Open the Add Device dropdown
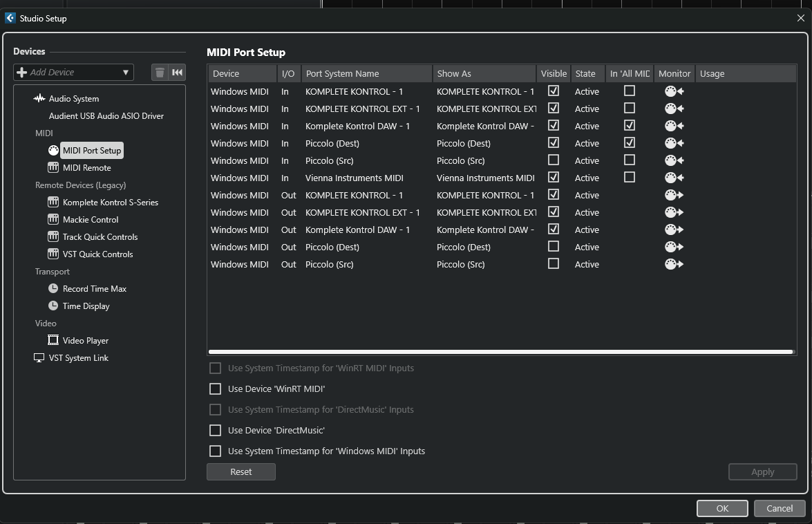 point(73,73)
